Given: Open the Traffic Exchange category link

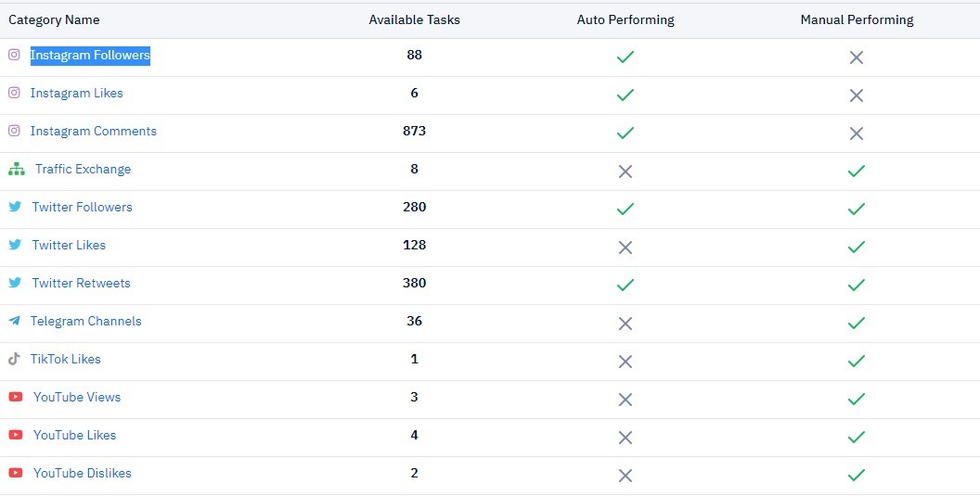Looking at the screenshot, I should 84,170.
